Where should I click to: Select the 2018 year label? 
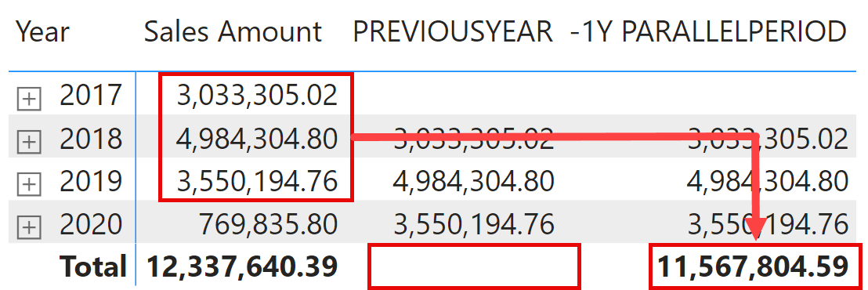click(x=91, y=139)
